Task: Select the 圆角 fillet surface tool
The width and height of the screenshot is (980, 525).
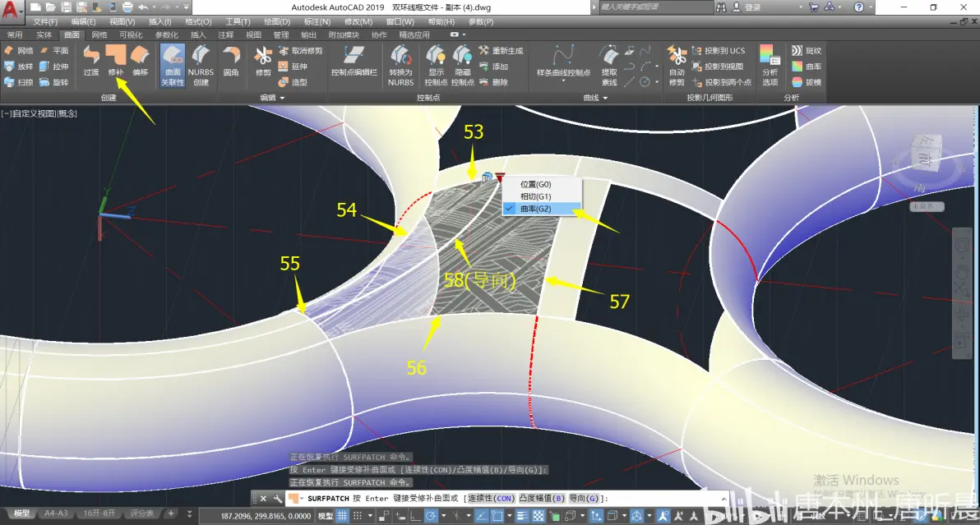Action: point(231,61)
